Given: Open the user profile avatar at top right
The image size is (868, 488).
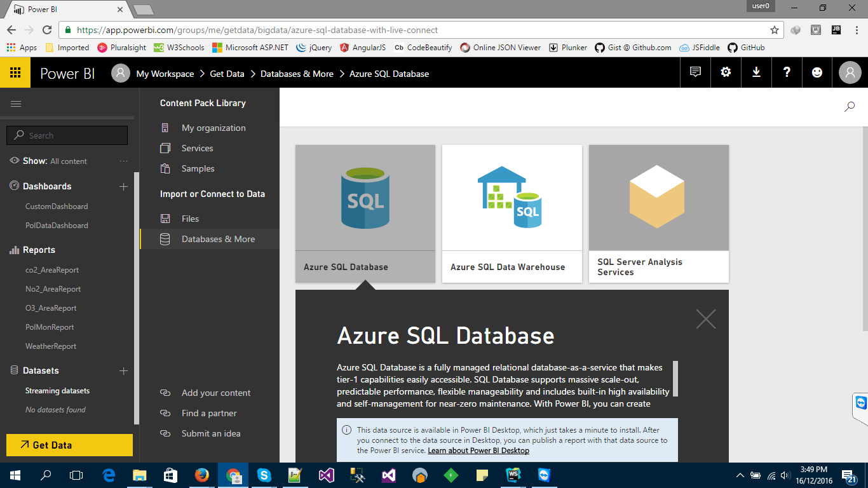Looking at the screenshot, I should 850,73.
